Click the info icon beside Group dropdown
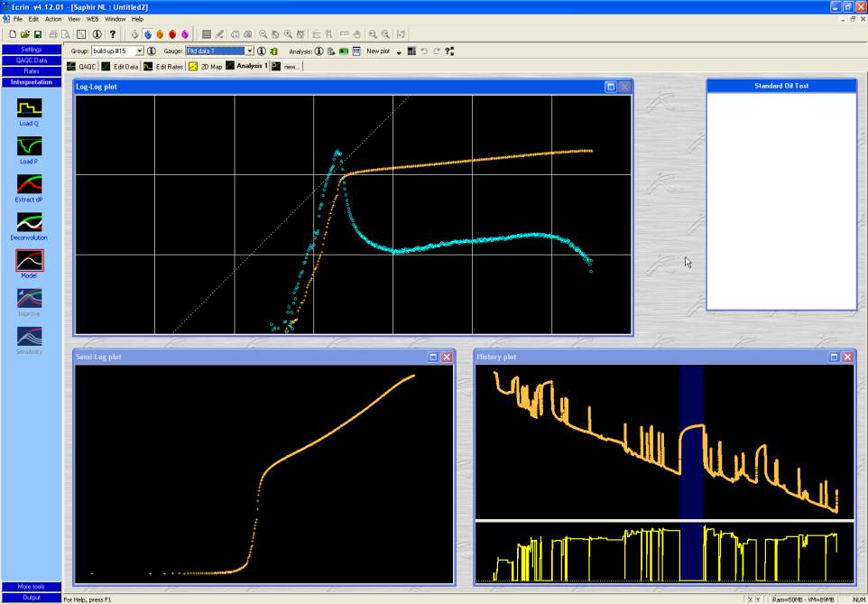The height and width of the screenshot is (604, 868). pyautogui.click(x=152, y=51)
